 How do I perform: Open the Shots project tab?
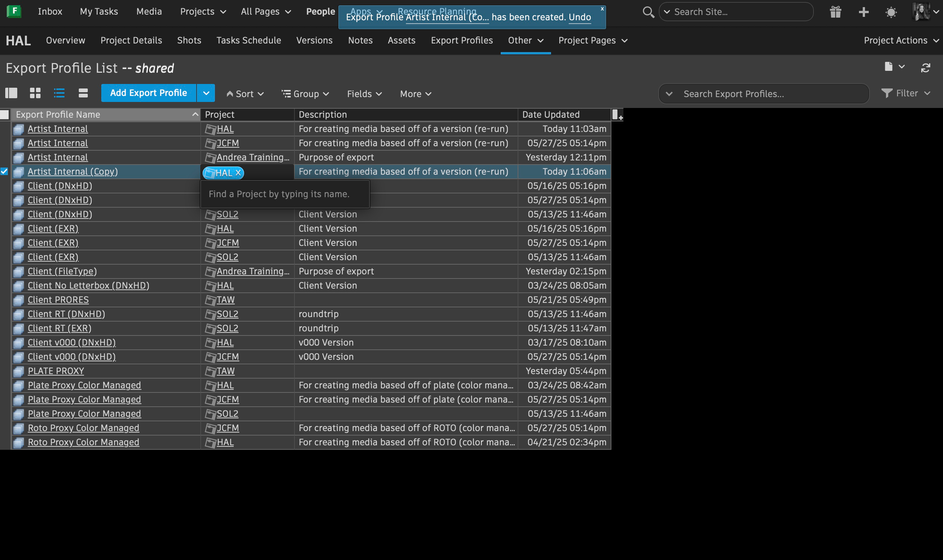click(x=189, y=40)
